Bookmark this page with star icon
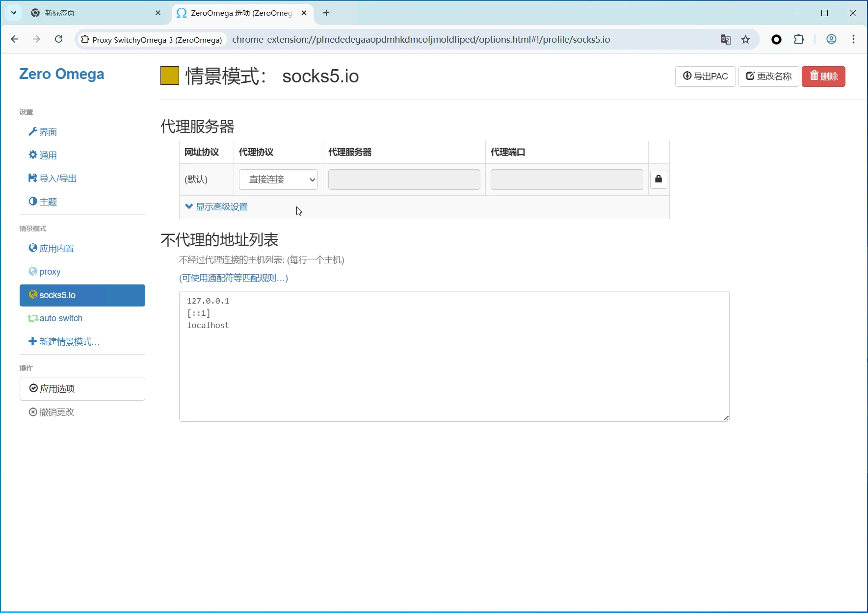The width and height of the screenshot is (868, 613). (x=746, y=40)
